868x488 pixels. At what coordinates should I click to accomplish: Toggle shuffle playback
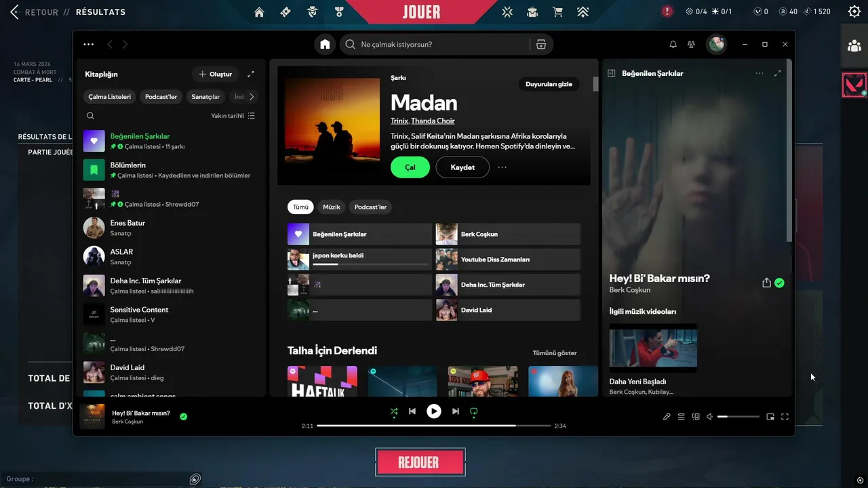[x=394, y=411]
